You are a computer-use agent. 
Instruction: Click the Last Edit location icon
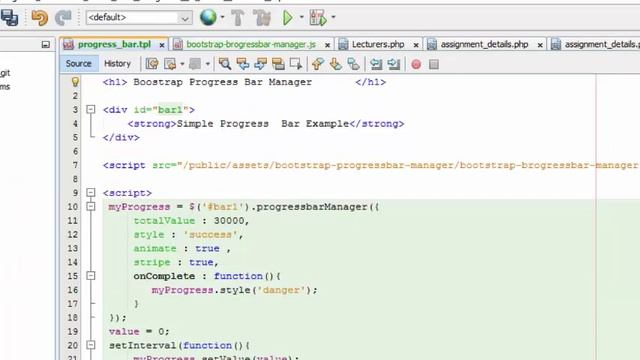[x=152, y=64]
